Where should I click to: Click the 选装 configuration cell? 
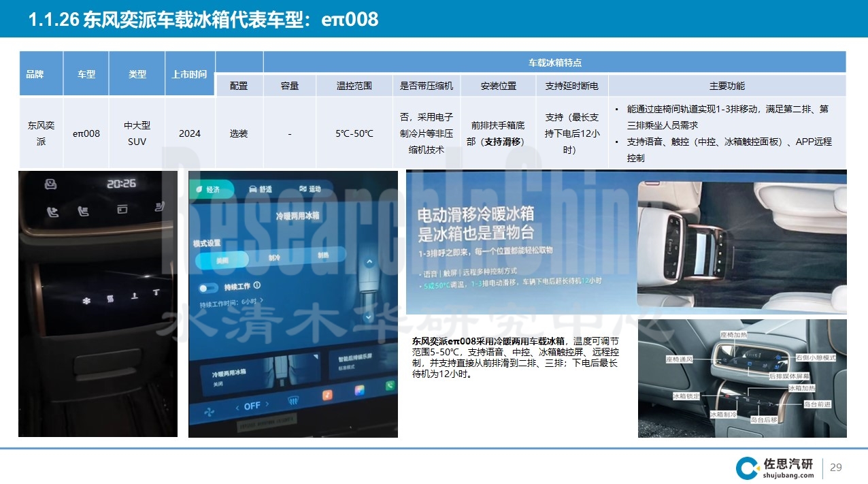click(239, 133)
